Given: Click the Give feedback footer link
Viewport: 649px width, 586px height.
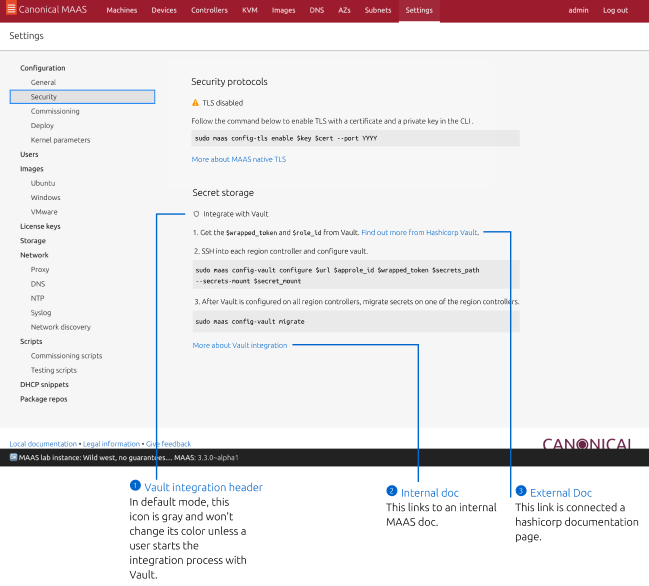Looking at the screenshot, I should [168, 443].
